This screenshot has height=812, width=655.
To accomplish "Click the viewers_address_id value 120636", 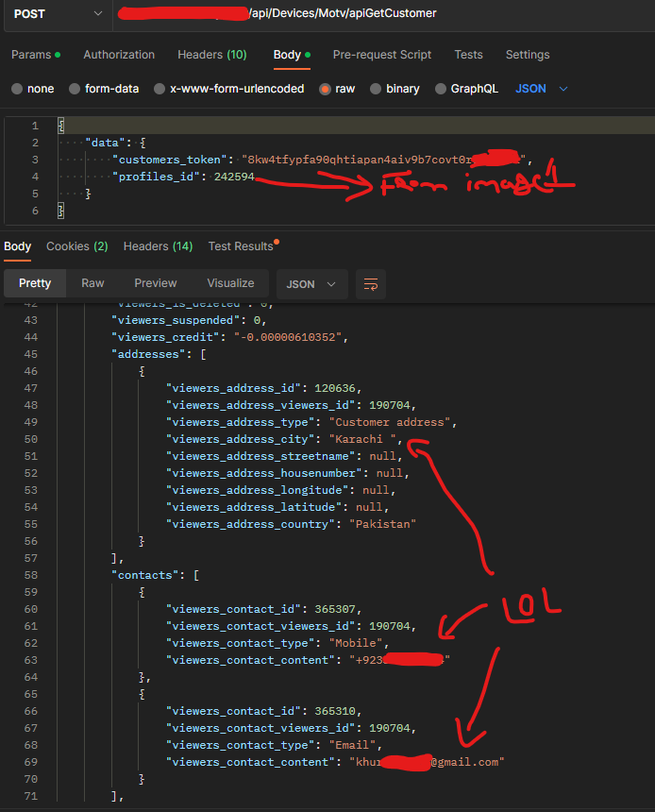I will [334, 388].
